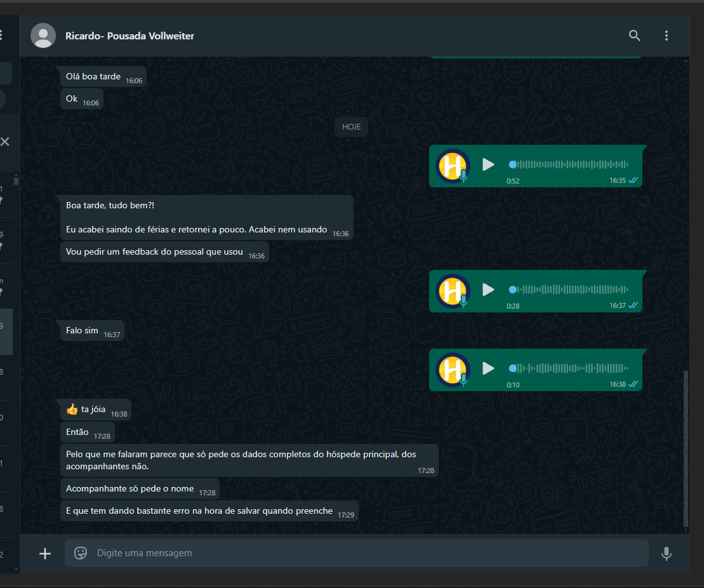Screen dimensions: 704x588
Task: Click the HOJE date separator label
Action: click(x=351, y=127)
